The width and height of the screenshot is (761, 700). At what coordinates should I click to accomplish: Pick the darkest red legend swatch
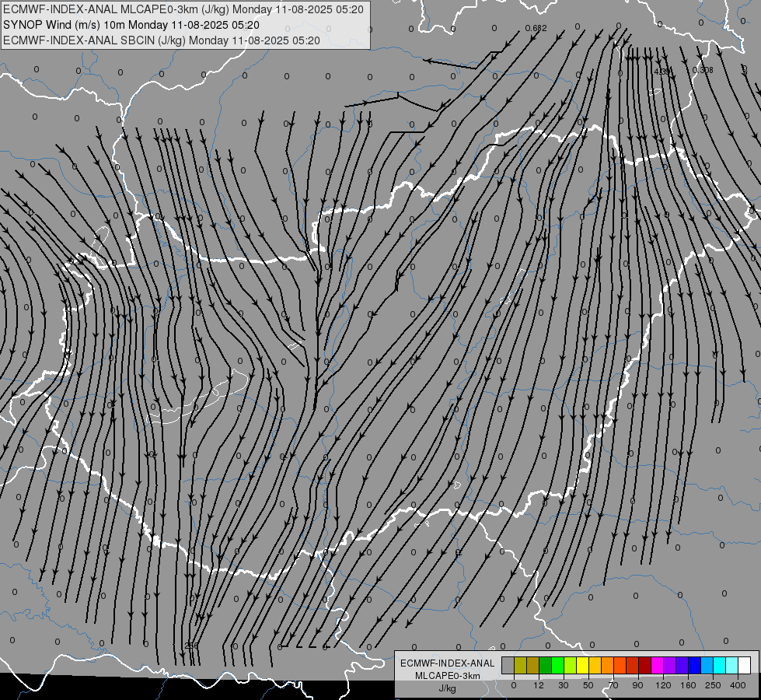(644, 665)
